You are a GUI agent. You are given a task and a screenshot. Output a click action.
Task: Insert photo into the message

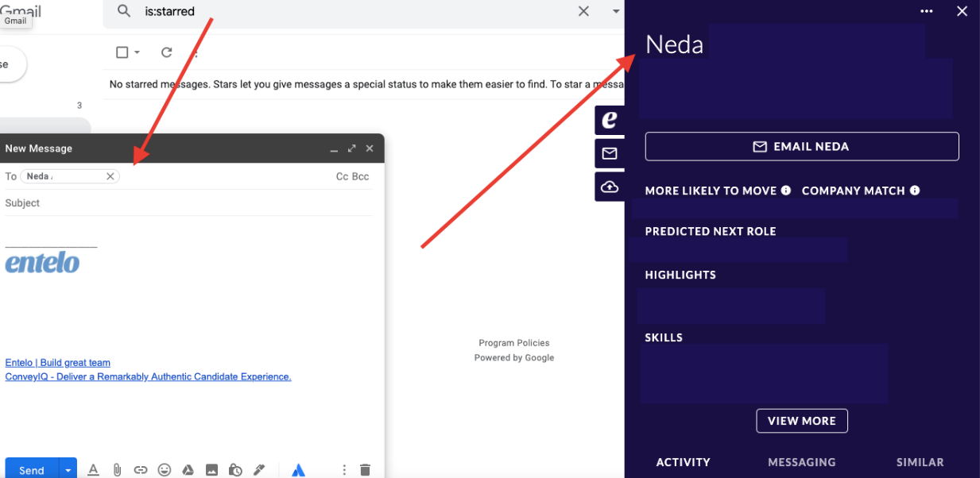[x=211, y=469]
